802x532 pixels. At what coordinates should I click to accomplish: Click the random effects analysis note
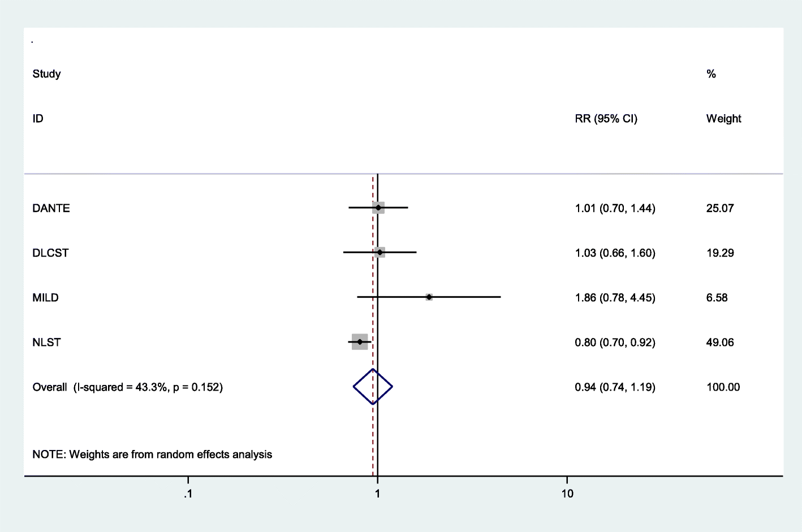click(x=152, y=455)
